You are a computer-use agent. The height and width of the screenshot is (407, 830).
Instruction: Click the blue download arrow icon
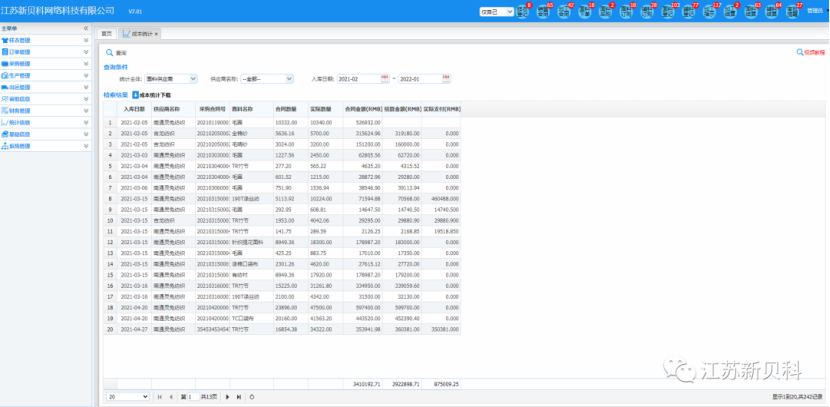pos(135,95)
